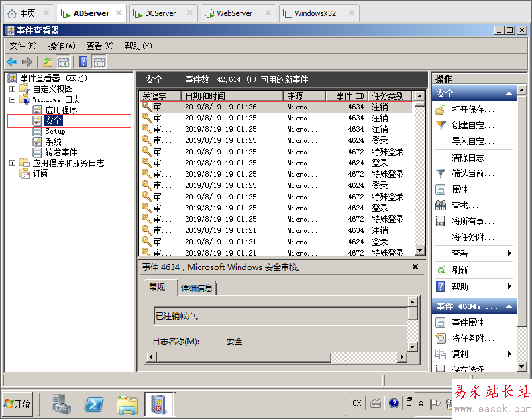
Task: Click the up-one-level folder toolbar icon
Action: pos(48,62)
